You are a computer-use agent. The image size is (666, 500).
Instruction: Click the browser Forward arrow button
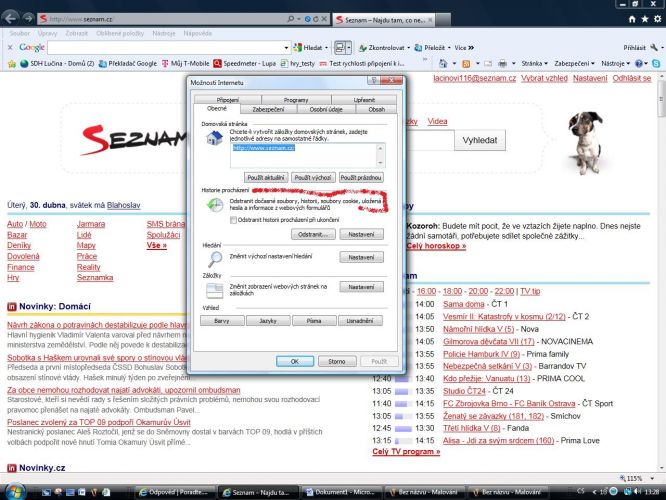coord(28,18)
